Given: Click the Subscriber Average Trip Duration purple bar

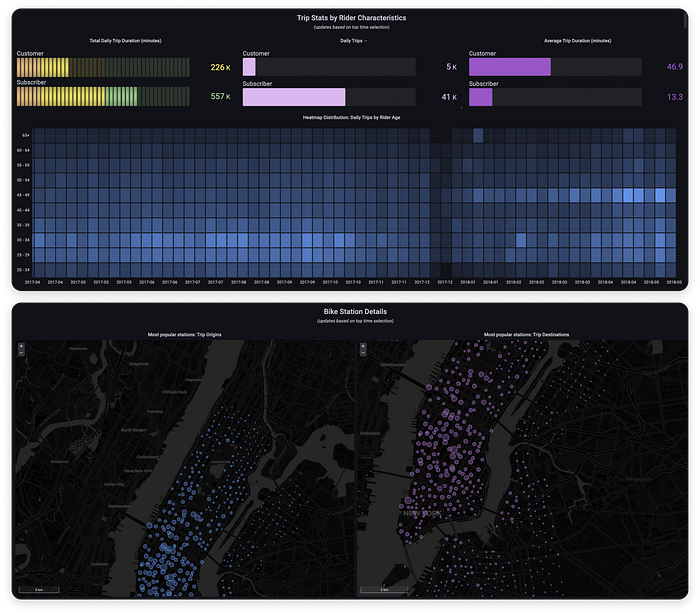Looking at the screenshot, I should coord(480,97).
